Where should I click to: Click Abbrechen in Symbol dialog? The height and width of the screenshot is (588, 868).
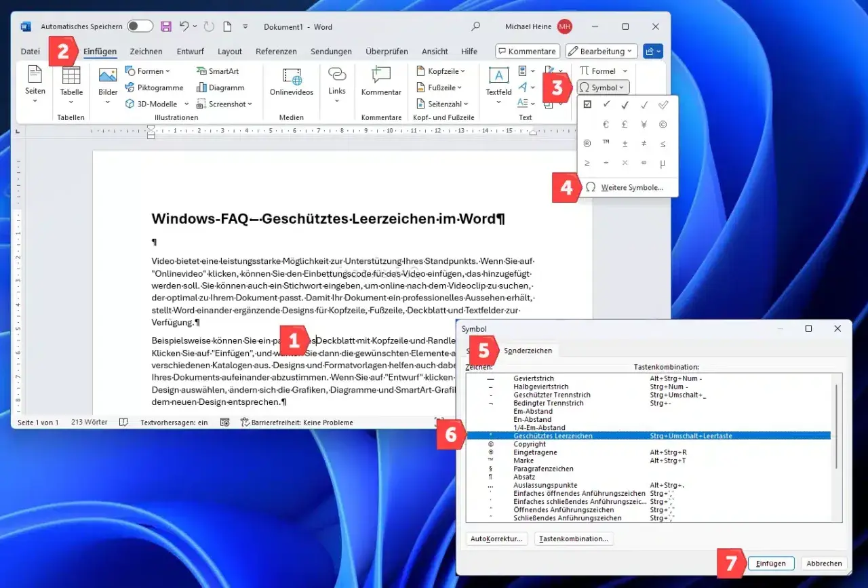824,563
